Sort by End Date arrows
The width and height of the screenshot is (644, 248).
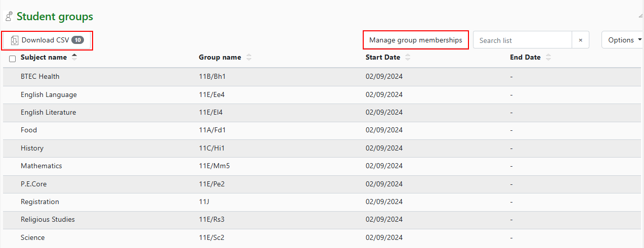coord(548,57)
